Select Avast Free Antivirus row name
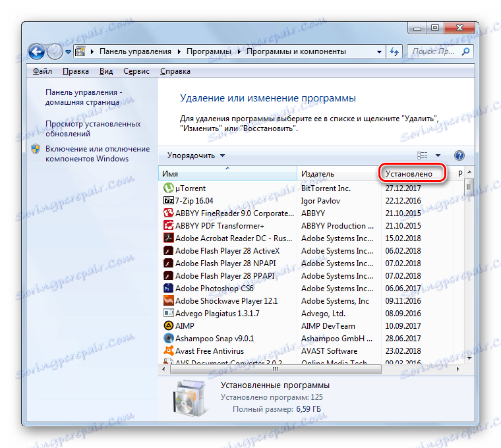This screenshot has width=501, height=448. pyautogui.click(x=210, y=351)
